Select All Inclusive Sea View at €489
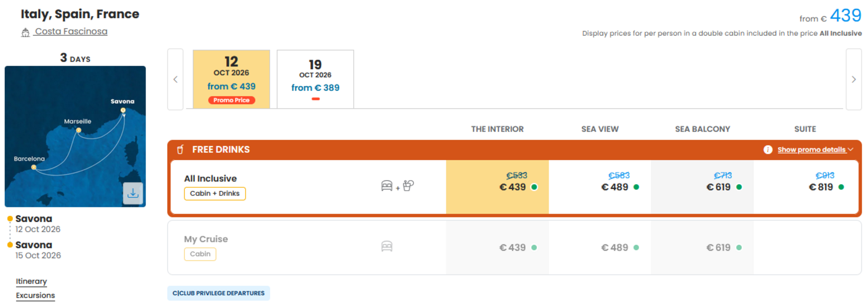This screenshot has width=868, height=304. 600,187
